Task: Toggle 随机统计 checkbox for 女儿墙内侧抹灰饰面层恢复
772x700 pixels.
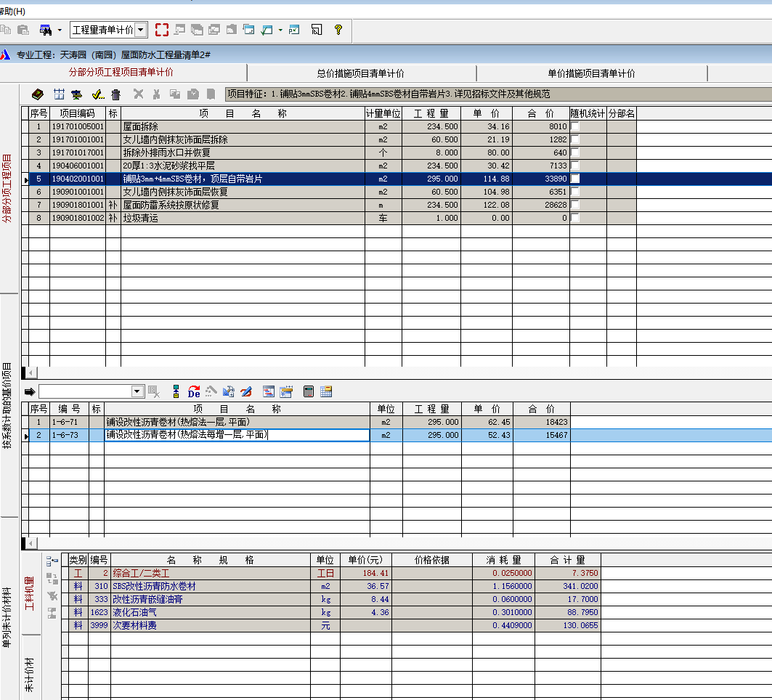Action: coord(574,192)
